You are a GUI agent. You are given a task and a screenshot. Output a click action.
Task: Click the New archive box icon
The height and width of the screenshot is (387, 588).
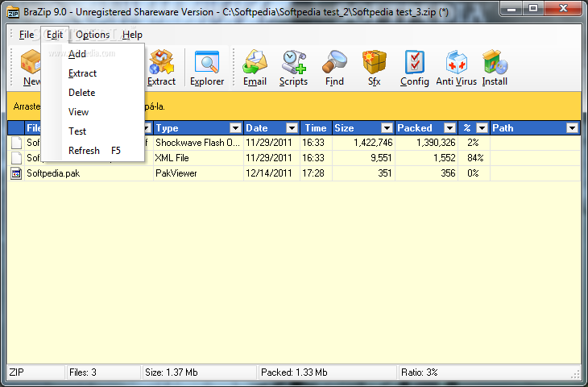pyautogui.click(x=31, y=62)
